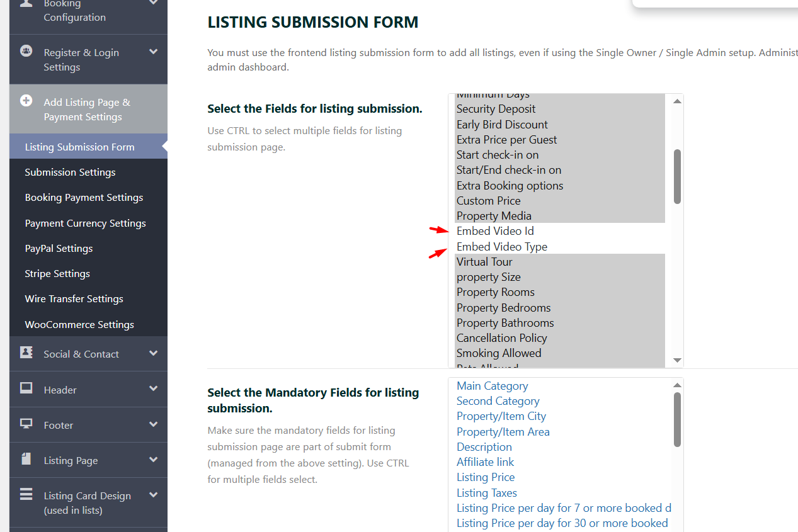
Task: Open Submission Settings submenu
Action: pos(70,173)
